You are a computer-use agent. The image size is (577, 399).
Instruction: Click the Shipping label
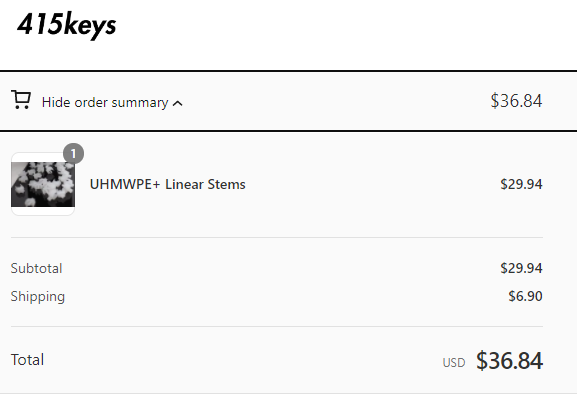[x=38, y=297]
